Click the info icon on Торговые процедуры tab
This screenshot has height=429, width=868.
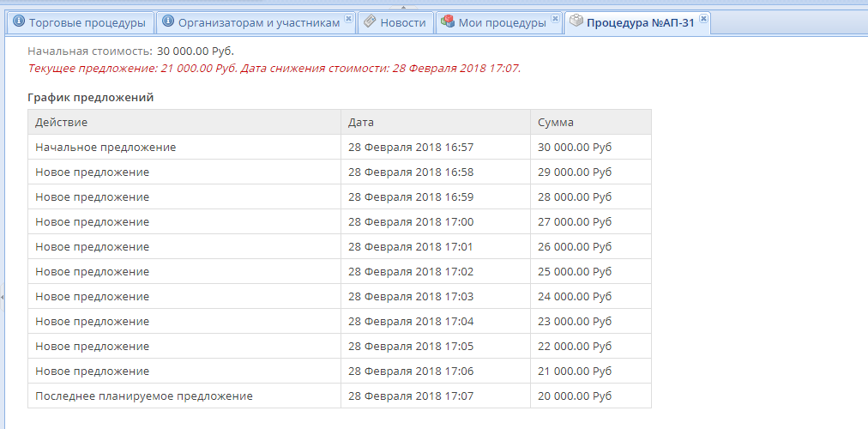19,22
